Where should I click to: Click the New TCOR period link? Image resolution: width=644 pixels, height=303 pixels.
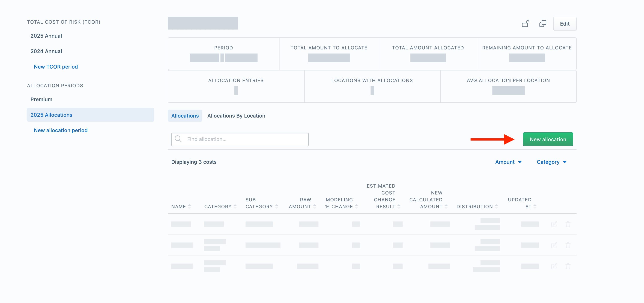(56, 67)
